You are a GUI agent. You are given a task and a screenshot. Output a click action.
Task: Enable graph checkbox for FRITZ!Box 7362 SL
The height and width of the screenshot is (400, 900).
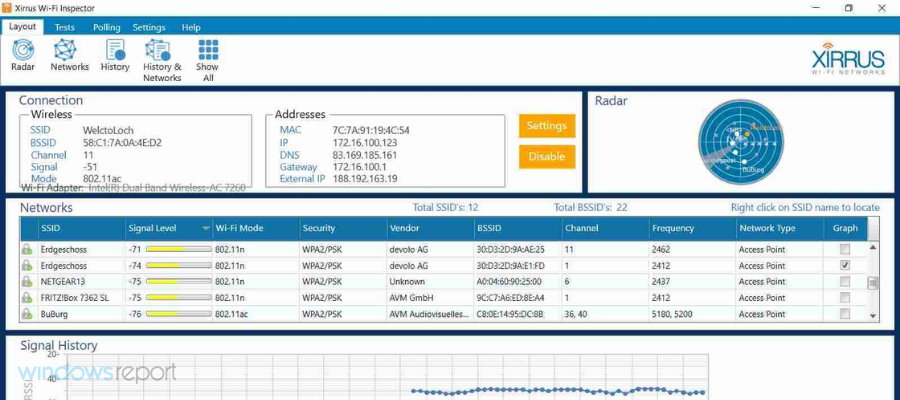(844, 297)
